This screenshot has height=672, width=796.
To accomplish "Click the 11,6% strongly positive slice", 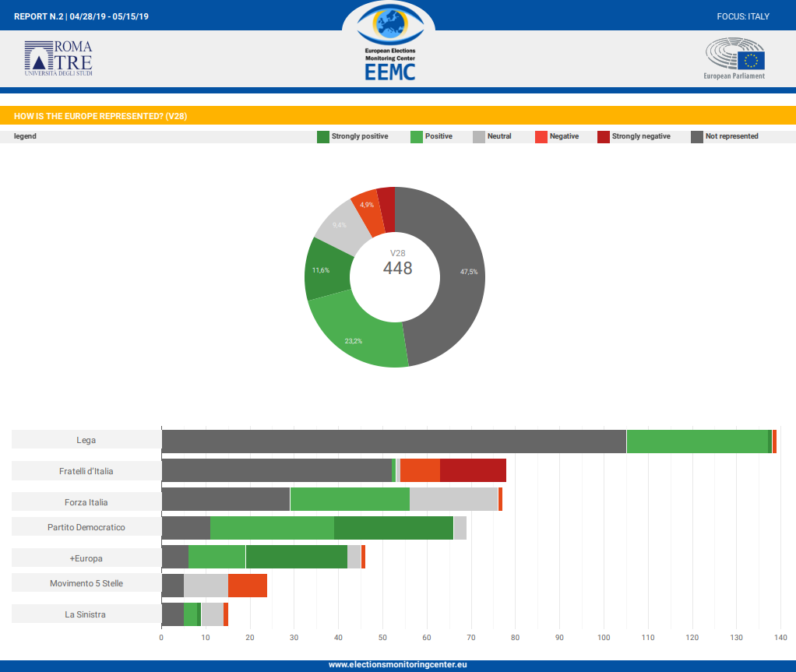I will (327, 269).
